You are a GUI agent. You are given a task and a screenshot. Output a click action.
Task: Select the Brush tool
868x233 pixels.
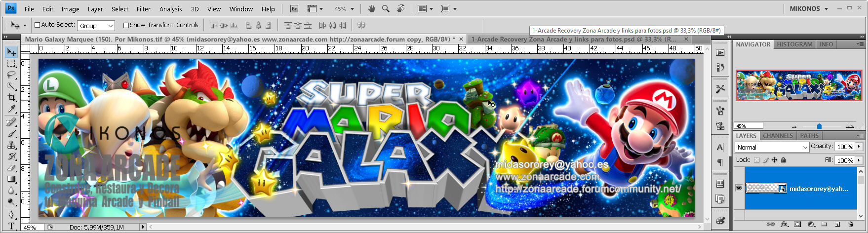point(11,133)
